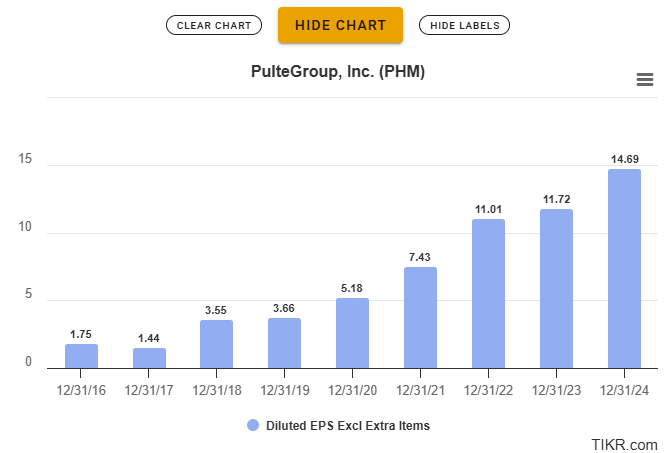The width and height of the screenshot is (669, 453).
Task: Click the 12/31/23 axis label
Action: pyautogui.click(x=556, y=390)
